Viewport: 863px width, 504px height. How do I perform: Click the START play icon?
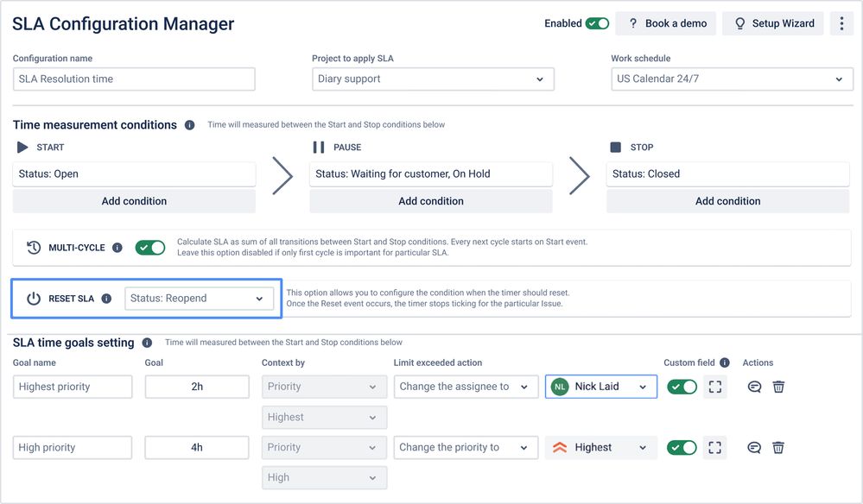coord(22,148)
